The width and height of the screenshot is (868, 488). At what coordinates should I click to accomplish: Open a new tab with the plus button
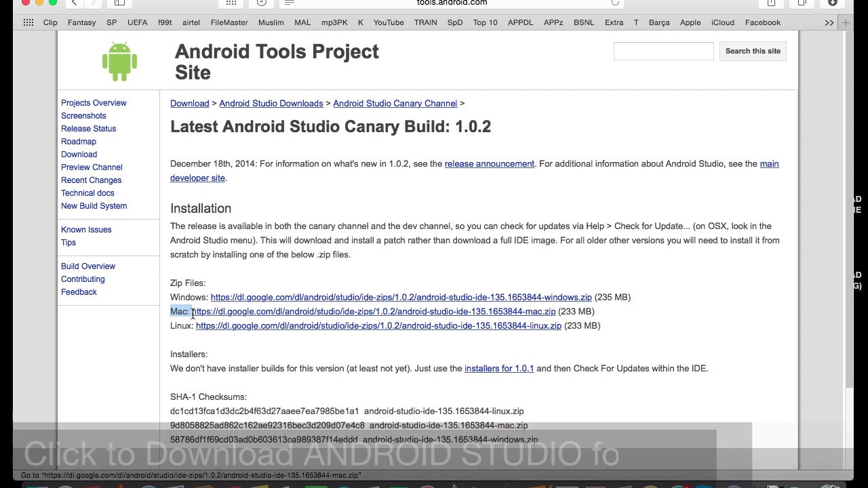pos(846,22)
